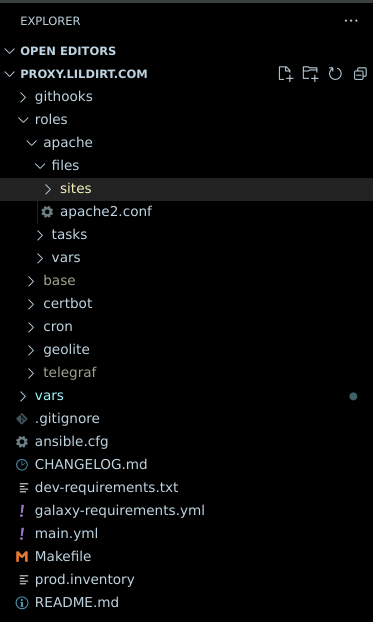This screenshot has height=622, width=373.
Task: Select the base folder label
Action: click(60, 280)
